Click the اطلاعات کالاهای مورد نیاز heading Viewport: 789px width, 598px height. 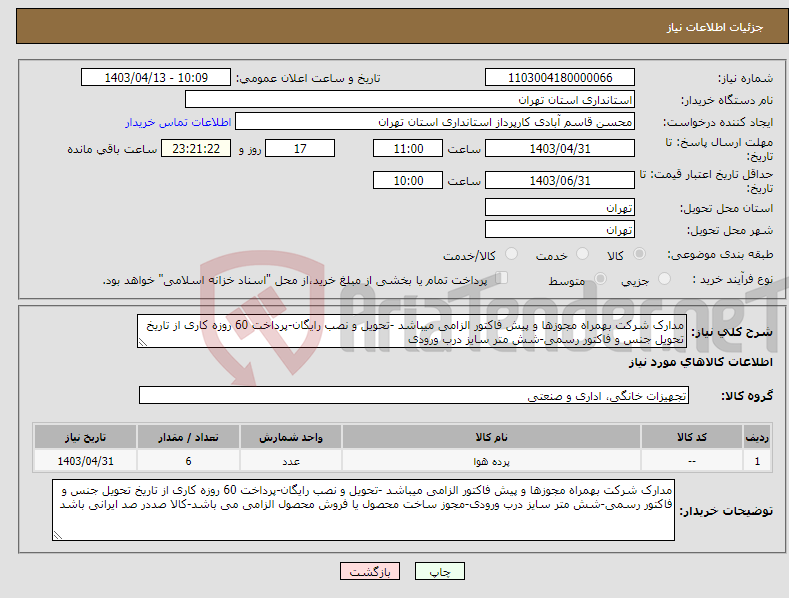pos(700,362)
